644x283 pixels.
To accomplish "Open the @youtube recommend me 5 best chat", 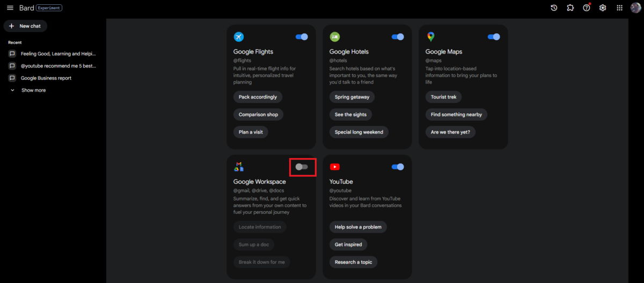I will (x=58, y=65).
